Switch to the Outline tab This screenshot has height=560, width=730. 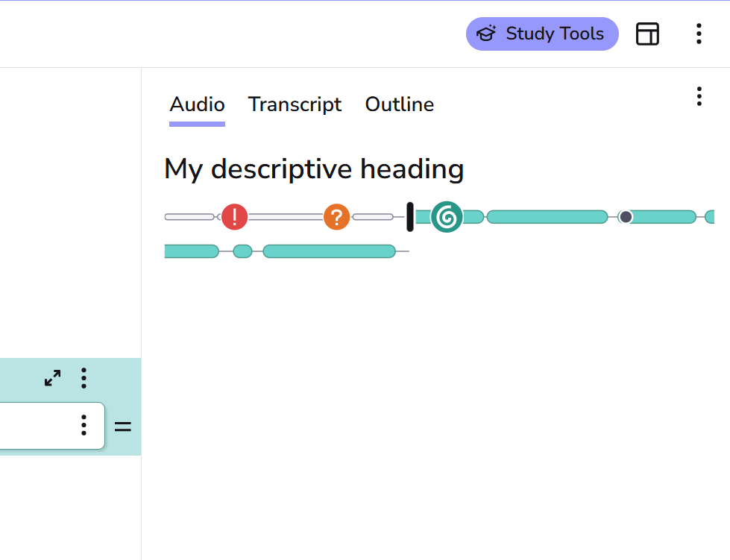click(x=400, y=104)
